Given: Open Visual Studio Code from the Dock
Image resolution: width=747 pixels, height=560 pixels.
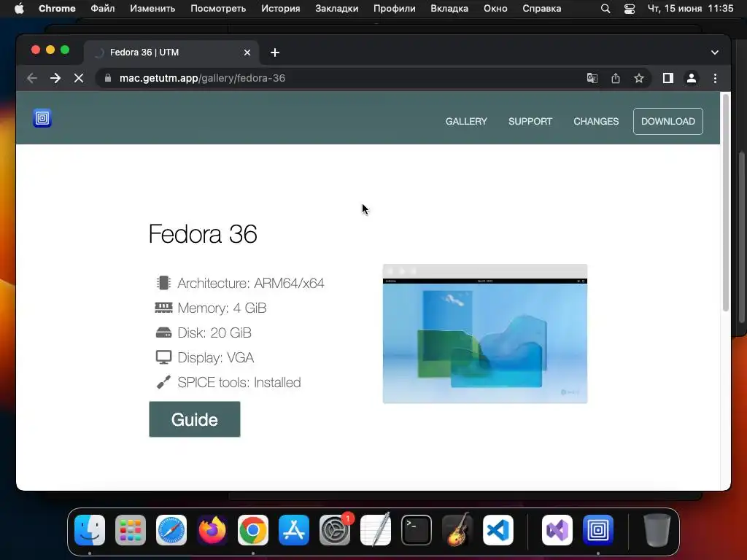Looking at the screenshot, I should 498,530.
